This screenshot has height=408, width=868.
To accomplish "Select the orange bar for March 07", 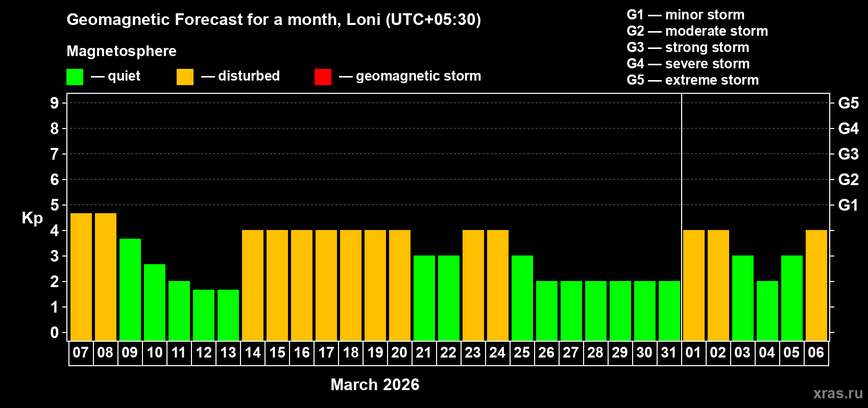I will [81, 277].
